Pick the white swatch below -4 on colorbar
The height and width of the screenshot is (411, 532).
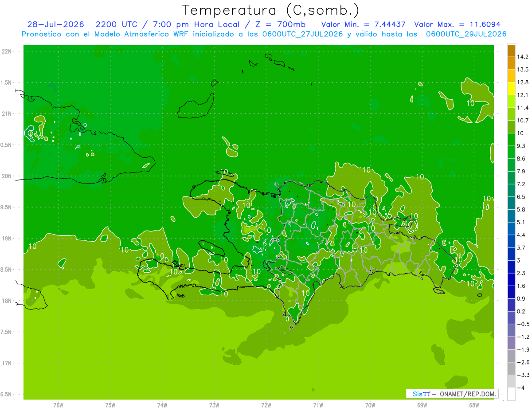(x=511, y=394)
